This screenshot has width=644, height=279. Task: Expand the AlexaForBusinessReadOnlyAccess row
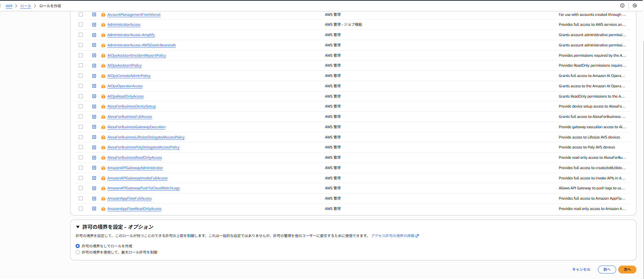(94, 158)
